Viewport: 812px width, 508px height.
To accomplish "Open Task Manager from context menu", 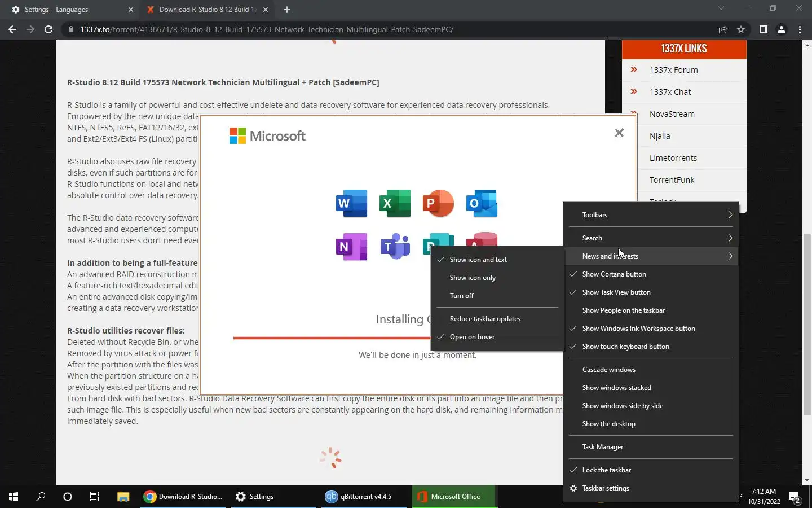I will pos(651,447).
